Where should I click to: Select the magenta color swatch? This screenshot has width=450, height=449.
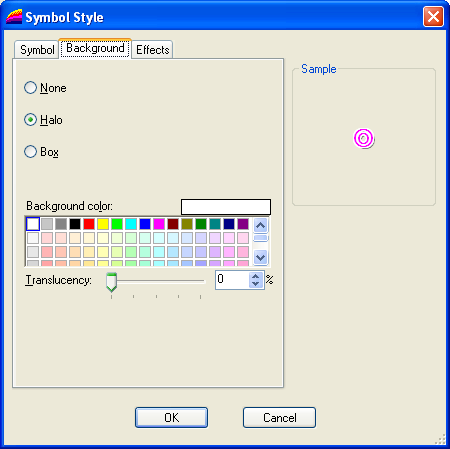pos(159,224)
